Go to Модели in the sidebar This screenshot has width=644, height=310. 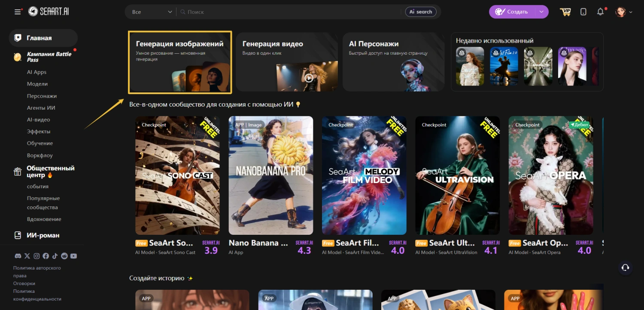coord(37,84)
